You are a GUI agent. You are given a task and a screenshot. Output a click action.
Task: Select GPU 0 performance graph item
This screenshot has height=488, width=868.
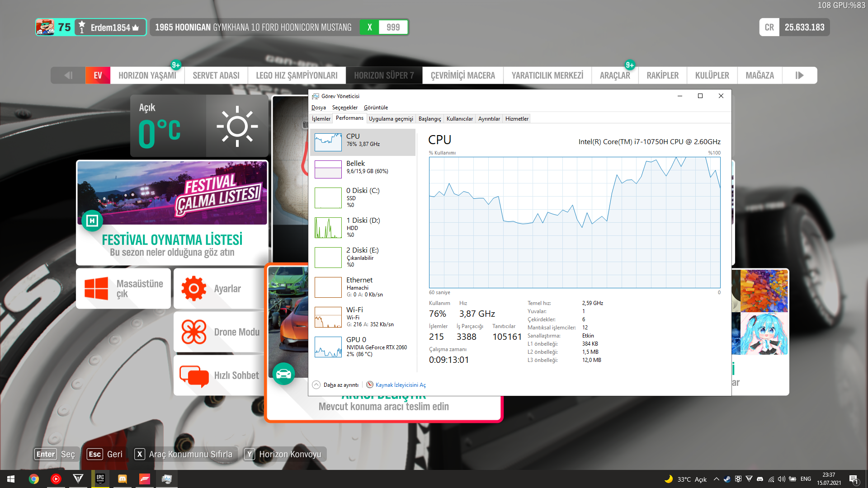click(363, 347)
